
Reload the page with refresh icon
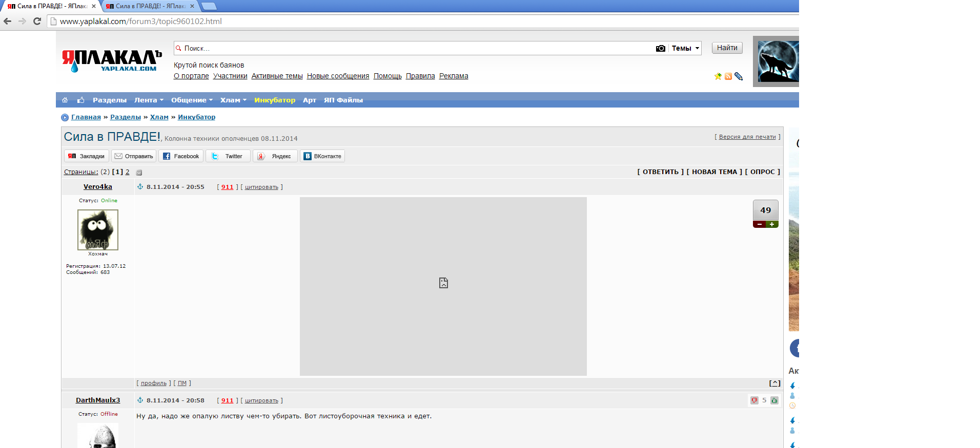(37, 21)
